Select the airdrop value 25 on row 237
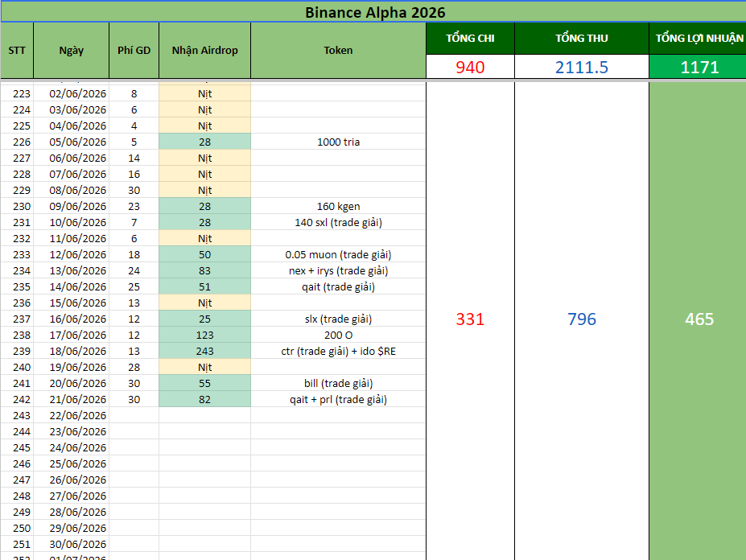 pos(205,319)
